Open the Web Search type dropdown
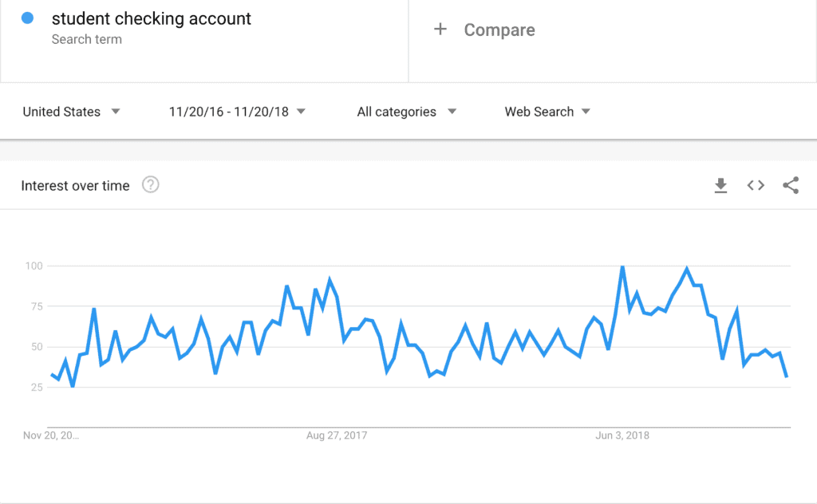817x504 pixels. coord(547,112)
